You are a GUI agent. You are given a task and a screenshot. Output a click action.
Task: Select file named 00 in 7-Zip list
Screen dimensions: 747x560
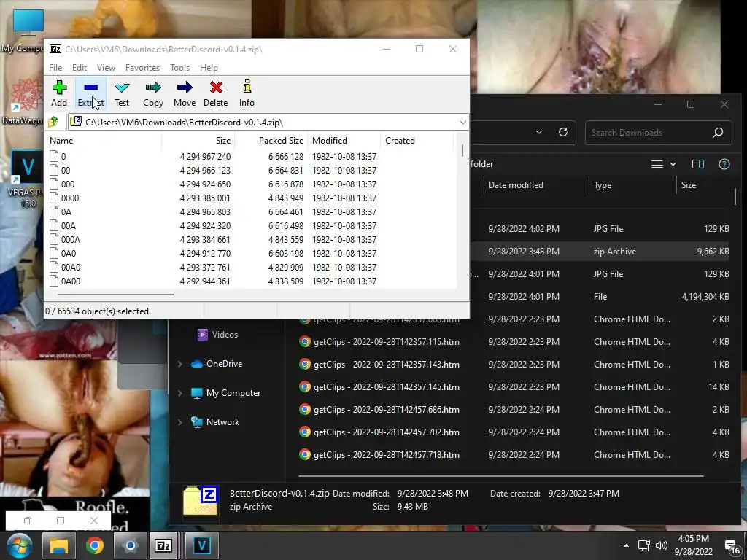pos(65,171)
